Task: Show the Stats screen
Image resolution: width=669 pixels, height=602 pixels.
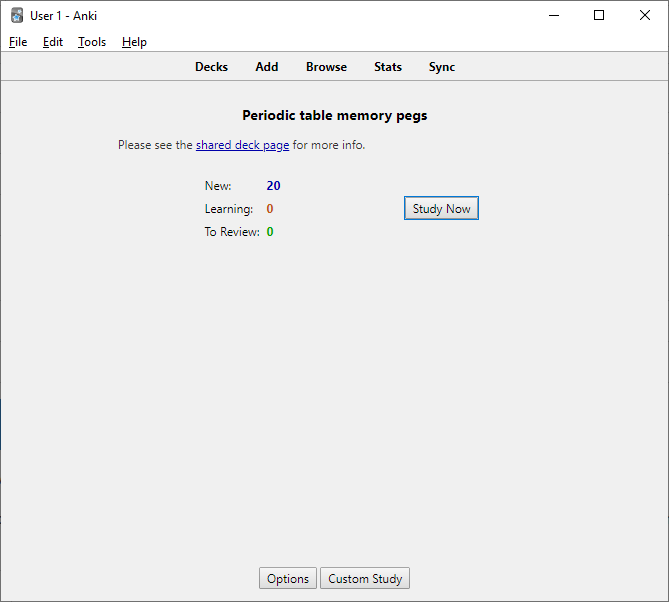Action: tap(387, 67)
